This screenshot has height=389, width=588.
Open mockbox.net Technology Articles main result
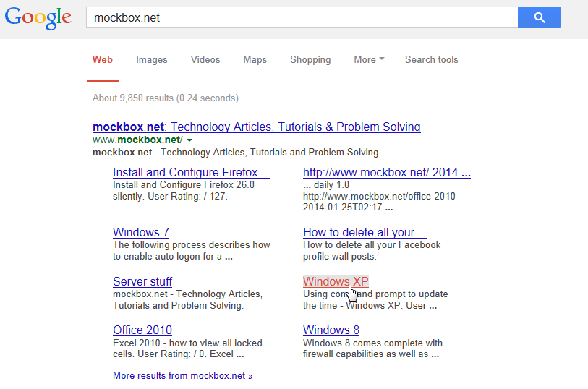257,127
